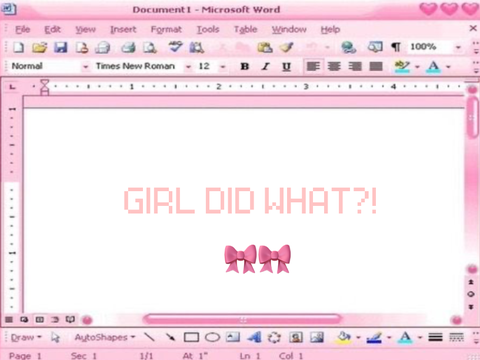Open the Insert menu
The height and width of the screenshot is (360, 480).
pyautogui.click(x=123, y=29)
